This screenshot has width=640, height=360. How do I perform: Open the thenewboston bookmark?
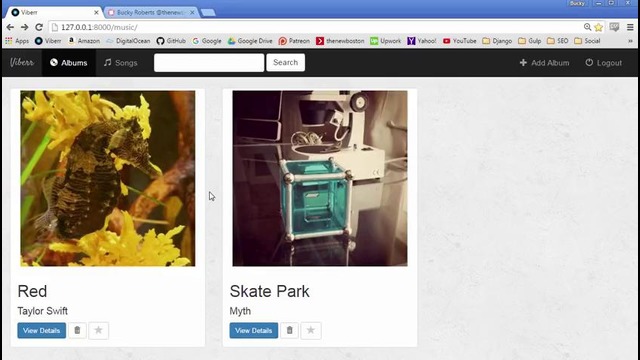pos(340,41)
